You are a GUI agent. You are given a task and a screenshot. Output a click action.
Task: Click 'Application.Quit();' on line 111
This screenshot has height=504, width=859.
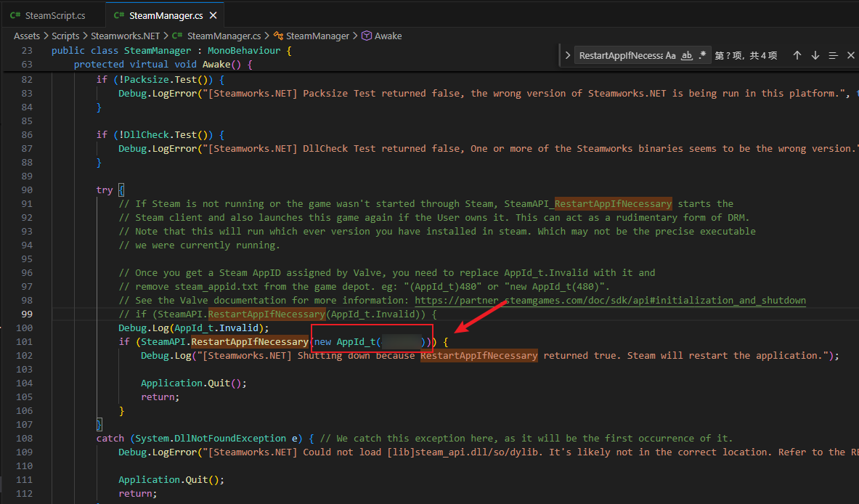coord(171,479)
